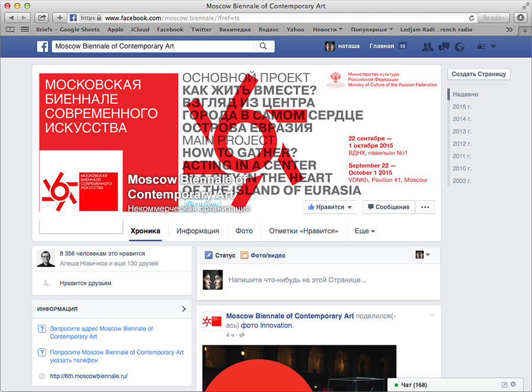Open the post options chevron on the shared post

[432, 315]
